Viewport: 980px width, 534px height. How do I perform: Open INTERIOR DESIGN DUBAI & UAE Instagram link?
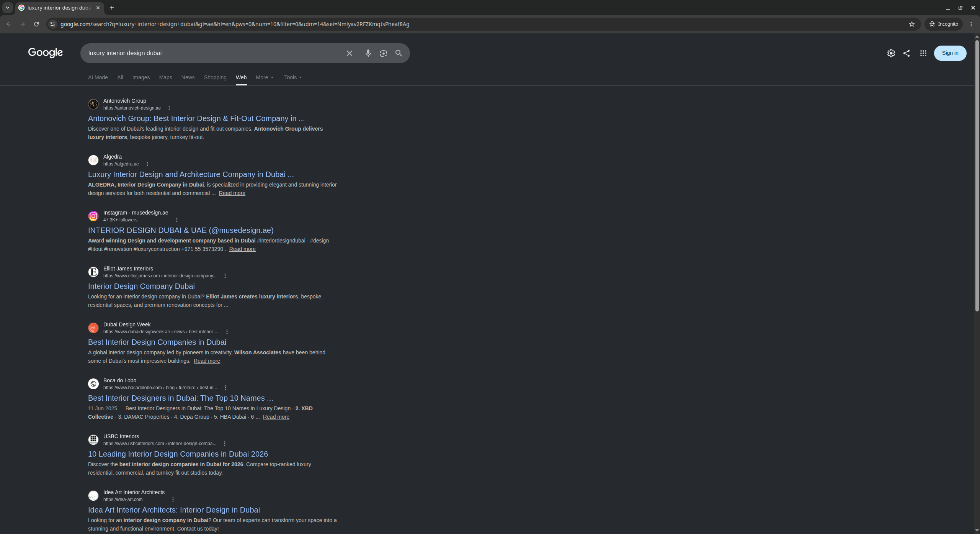[181, 231]
